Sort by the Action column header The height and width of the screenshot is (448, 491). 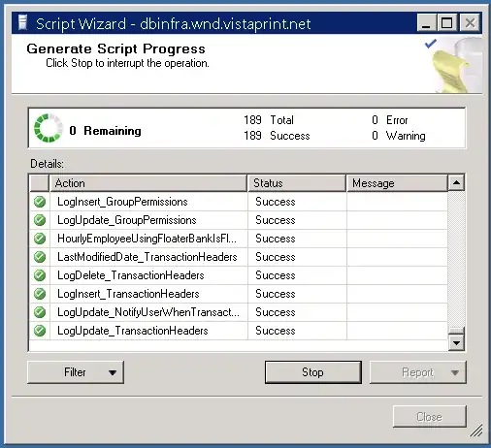(148, 183)
